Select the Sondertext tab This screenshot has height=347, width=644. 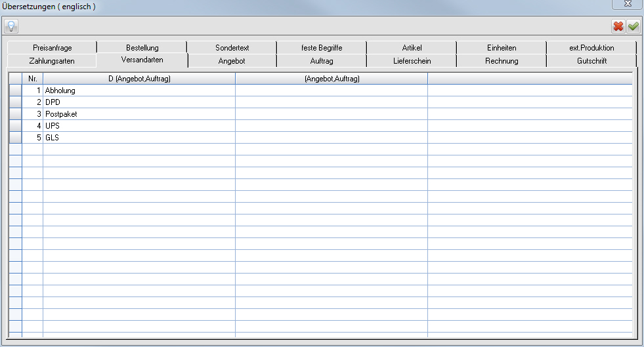point(232,48)
